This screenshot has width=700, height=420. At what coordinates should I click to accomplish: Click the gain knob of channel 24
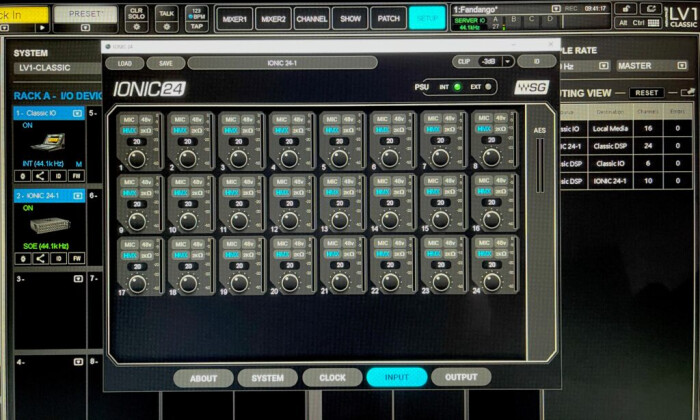tap(492, 282)
